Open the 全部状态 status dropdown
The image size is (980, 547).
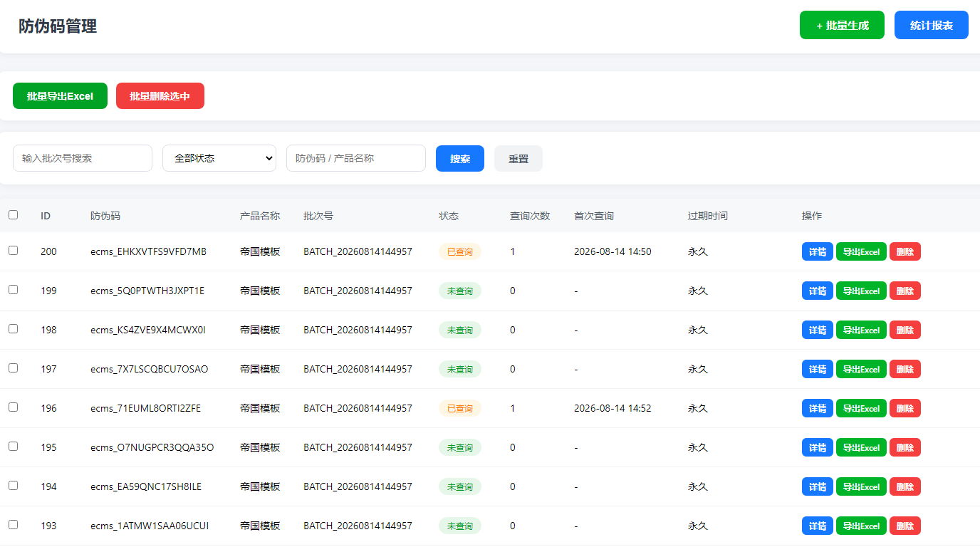click(x=219, y=158)
